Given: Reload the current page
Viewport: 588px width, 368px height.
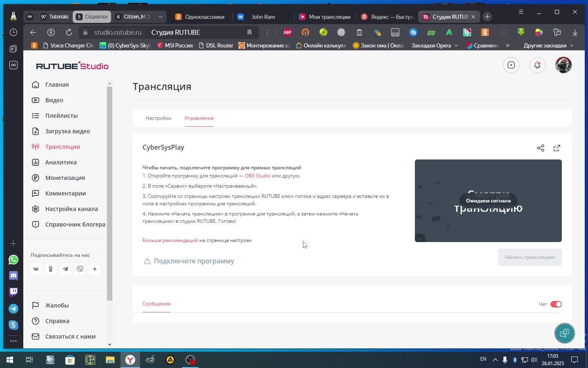Looking at the screenshot, I should point(69,32).
